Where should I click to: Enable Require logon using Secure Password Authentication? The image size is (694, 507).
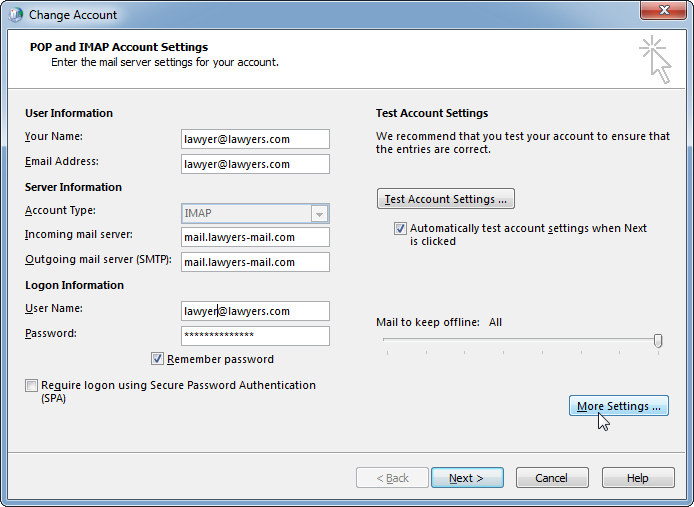32,386
